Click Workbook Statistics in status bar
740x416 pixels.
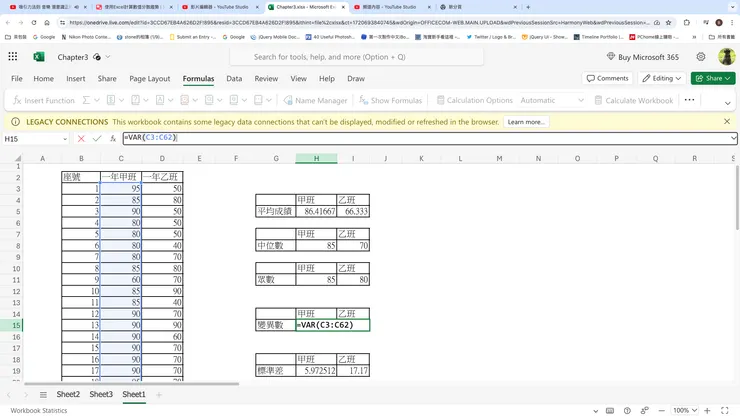39,410
